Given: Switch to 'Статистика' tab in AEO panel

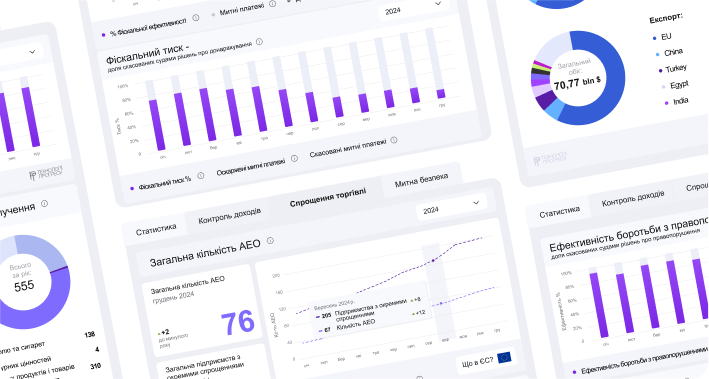Looking at the screenshot, I should pyautogui.click(x=156, y=229).
